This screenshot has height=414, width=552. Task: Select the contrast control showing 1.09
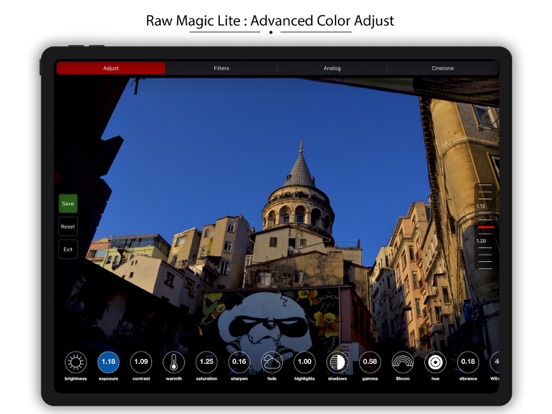click(141, 362)
